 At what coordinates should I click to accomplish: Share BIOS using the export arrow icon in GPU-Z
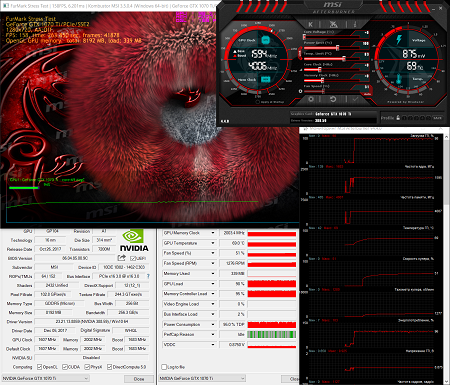click(121, 258)
